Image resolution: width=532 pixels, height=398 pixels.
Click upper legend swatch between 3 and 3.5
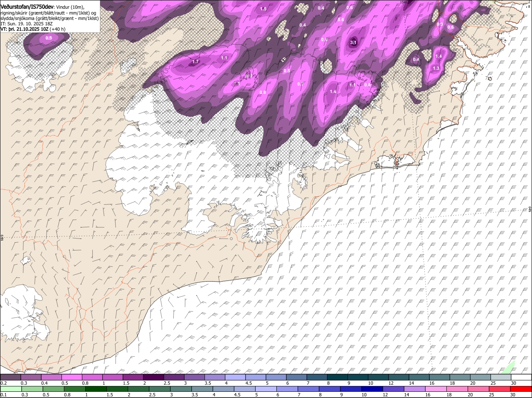(194, 377)
